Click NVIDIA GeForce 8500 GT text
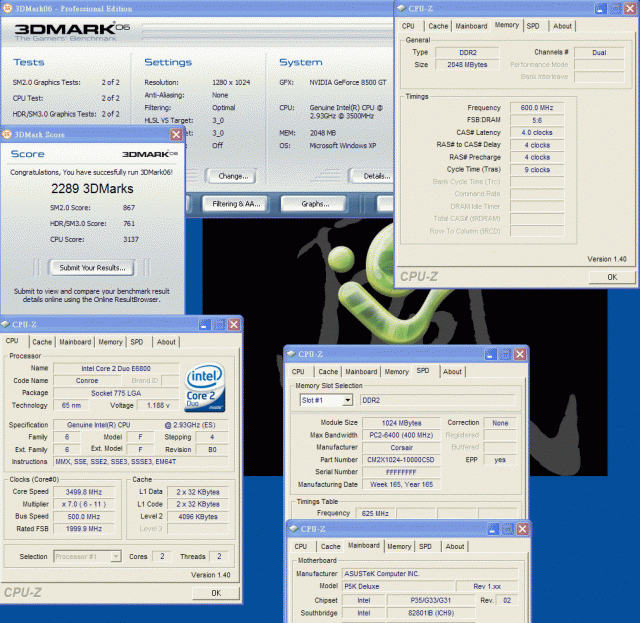The width and height of the screenshot is (640, 623). [x=348, y=82]
